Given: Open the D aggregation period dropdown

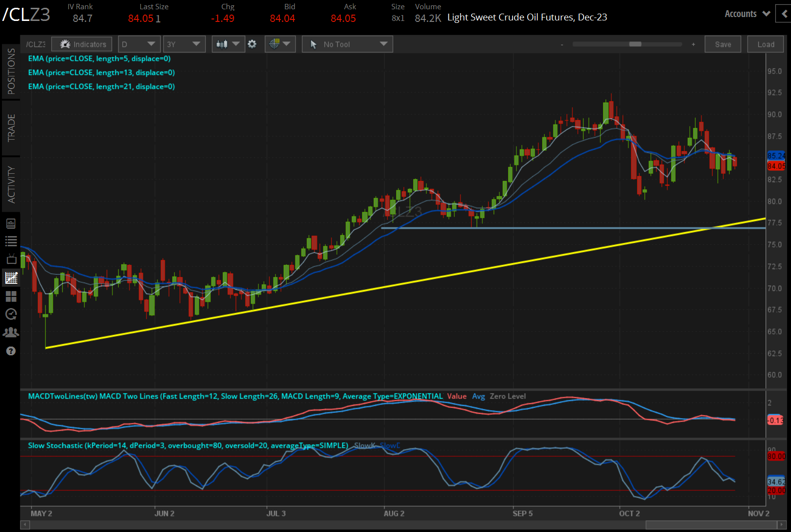Looking at the screenshot, I should (139, 44).
